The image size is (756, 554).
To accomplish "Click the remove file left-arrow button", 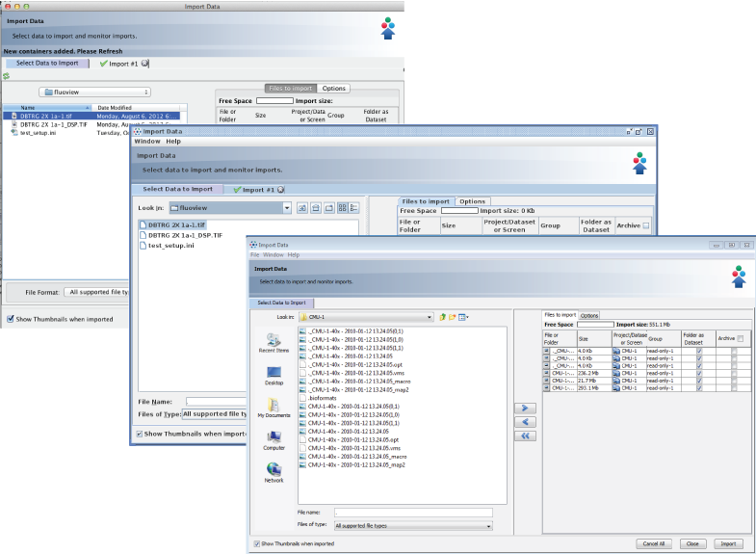I will click(x=525, y=422).
